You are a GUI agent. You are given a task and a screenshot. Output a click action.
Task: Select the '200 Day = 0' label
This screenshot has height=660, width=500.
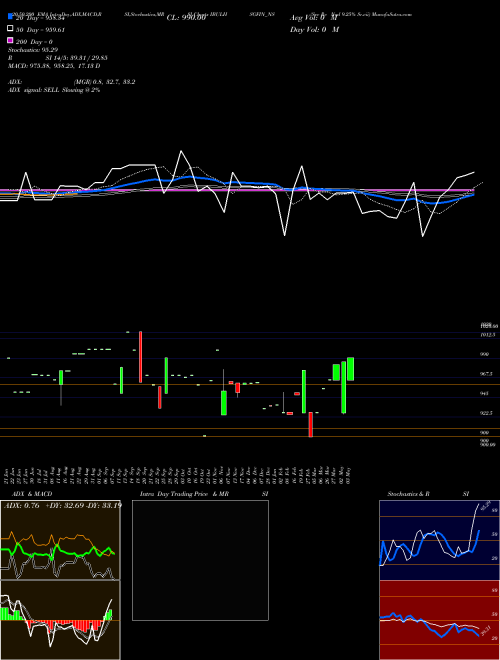35,42
